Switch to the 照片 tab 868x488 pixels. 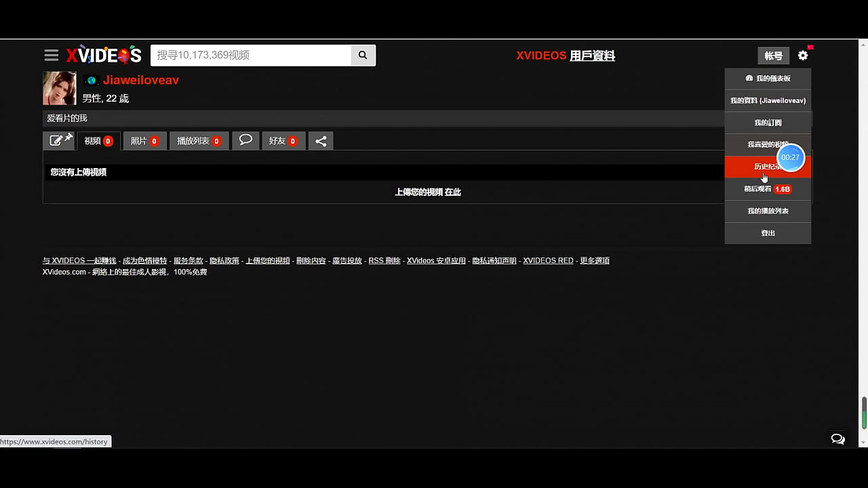[x=144, y=141]
